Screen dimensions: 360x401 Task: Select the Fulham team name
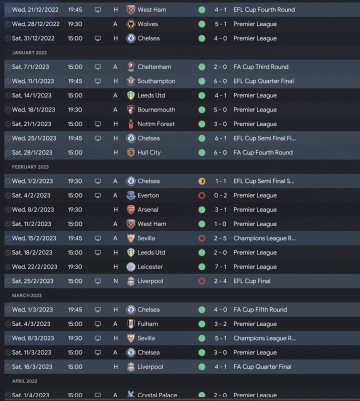pos(148,324)
